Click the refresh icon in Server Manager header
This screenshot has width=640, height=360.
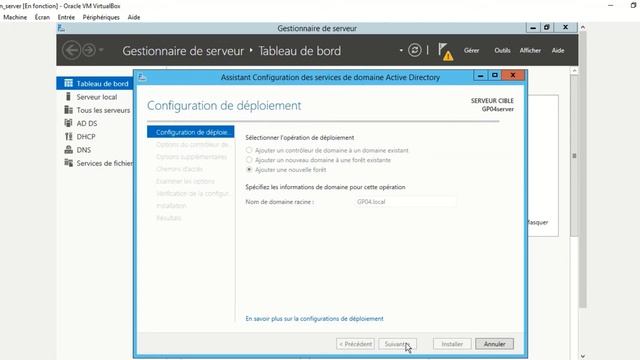415,50
